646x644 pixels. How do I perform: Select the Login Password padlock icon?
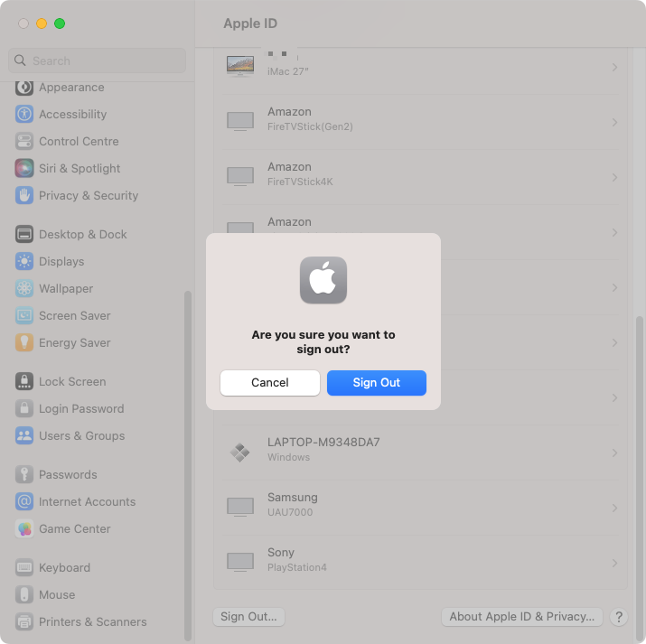pyautogui.click(x=24, y=409)
